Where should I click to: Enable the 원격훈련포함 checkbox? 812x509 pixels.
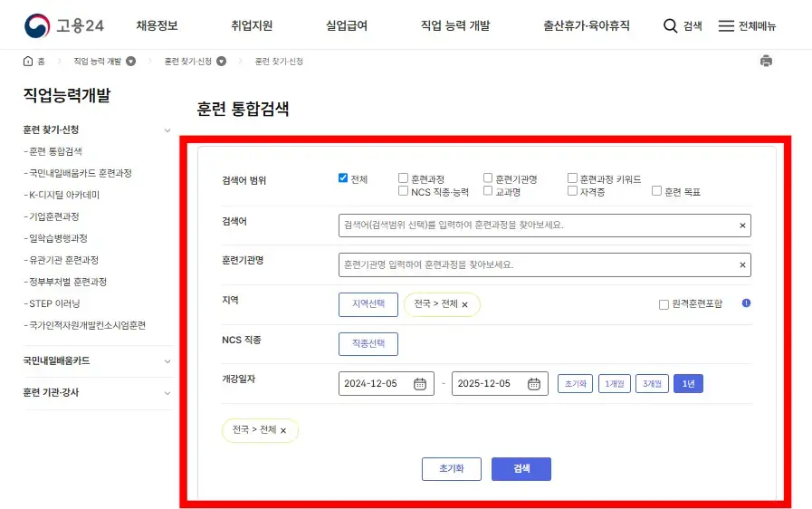coord(664,304)
